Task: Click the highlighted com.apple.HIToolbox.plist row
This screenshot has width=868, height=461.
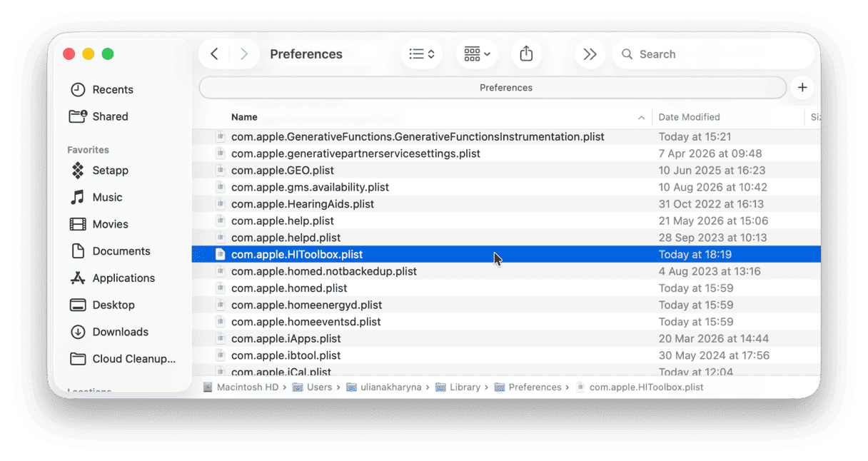Action: (x=506, y=254)
